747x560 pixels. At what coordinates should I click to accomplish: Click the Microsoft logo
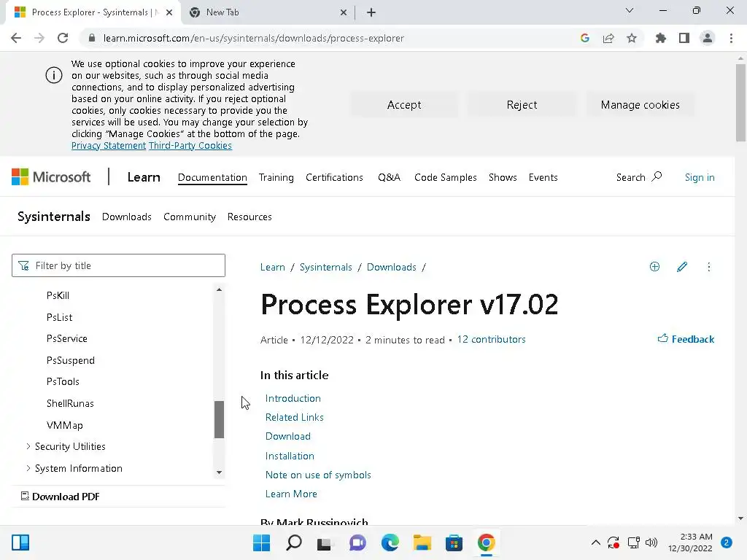point(51,177)
